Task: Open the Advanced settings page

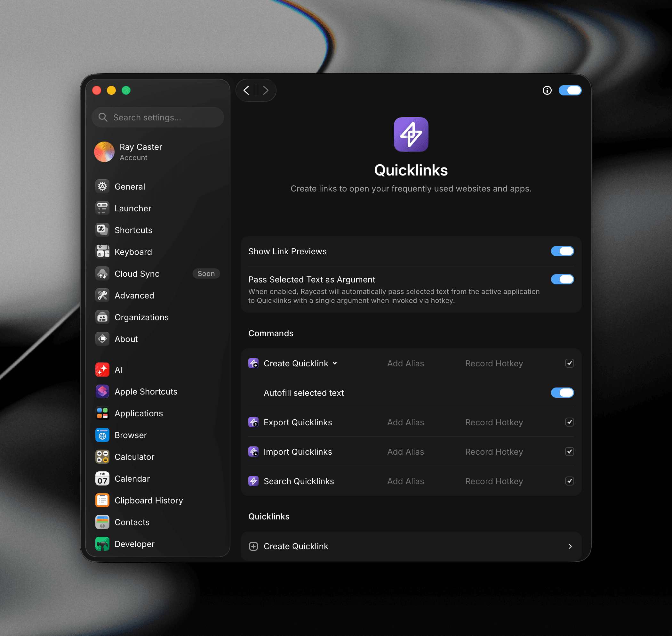Action: 157,295
